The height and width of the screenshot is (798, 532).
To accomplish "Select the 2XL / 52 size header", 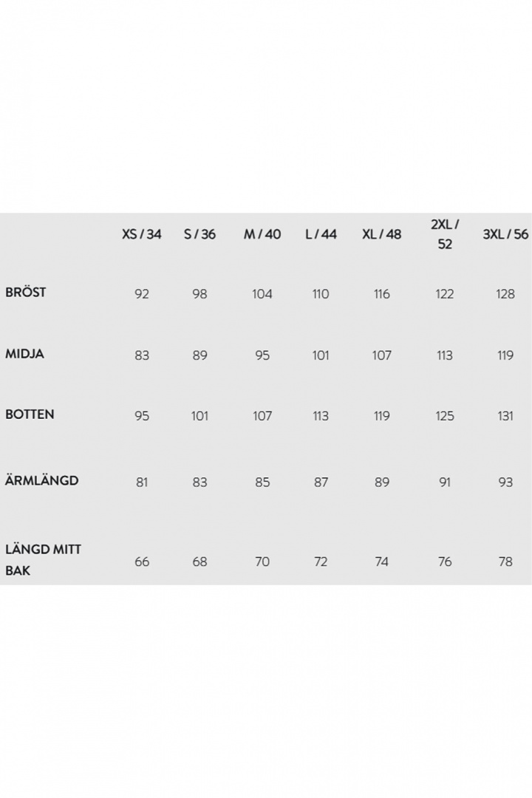I will coord(445,233).
